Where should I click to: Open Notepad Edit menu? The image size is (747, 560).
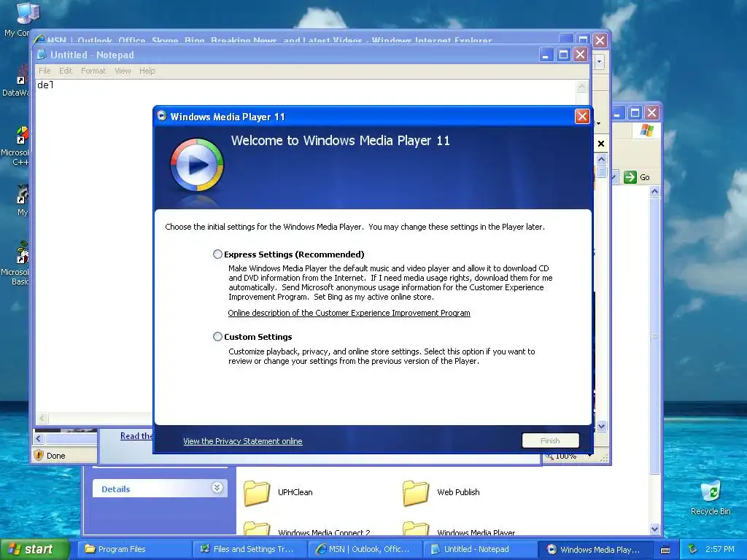66,71
